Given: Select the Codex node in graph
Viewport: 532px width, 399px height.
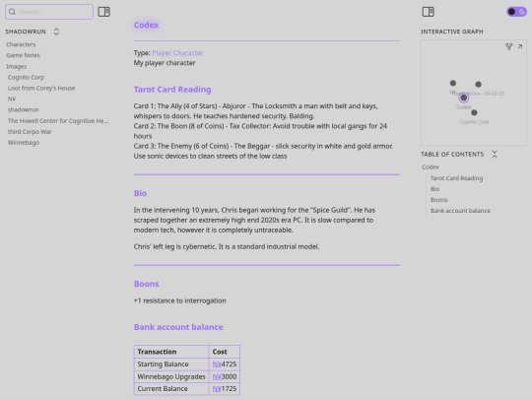Looking at the screenshot, I should pos(463,98).
